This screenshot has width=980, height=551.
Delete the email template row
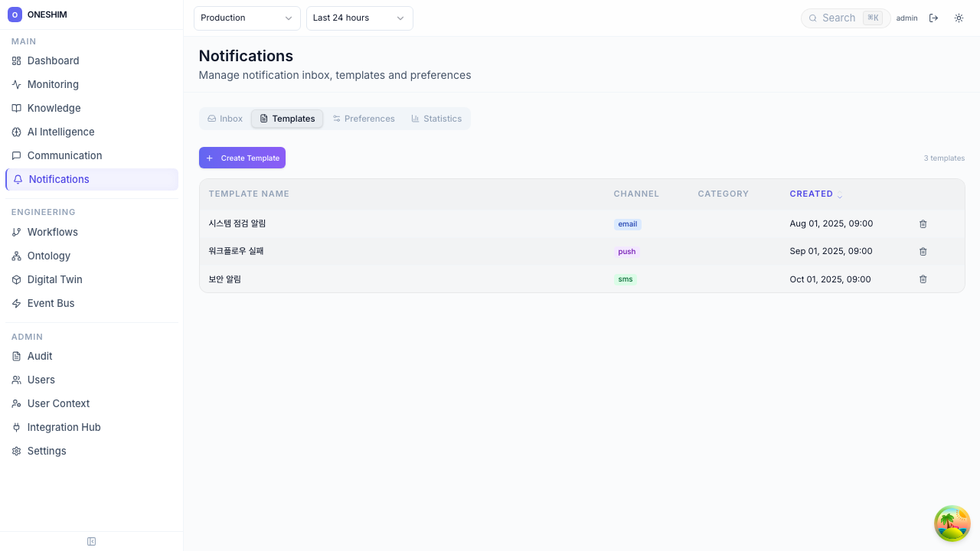click(923, 224)
